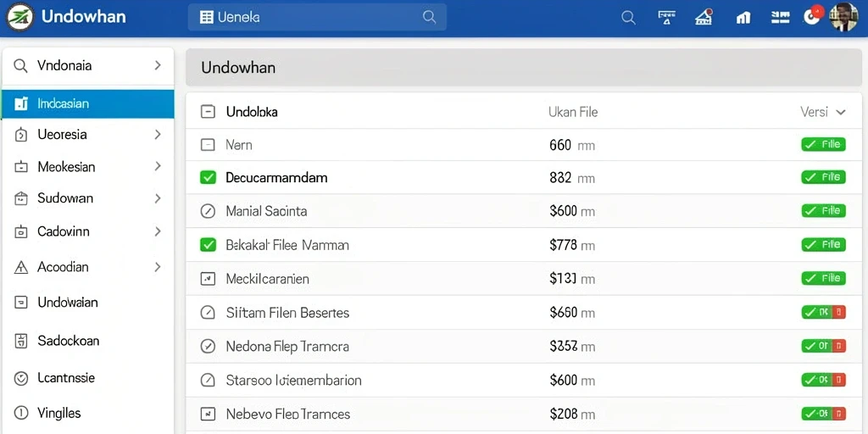
Task: Toggle the Undoloka header select-all checkbox
Action: (207, 112)
